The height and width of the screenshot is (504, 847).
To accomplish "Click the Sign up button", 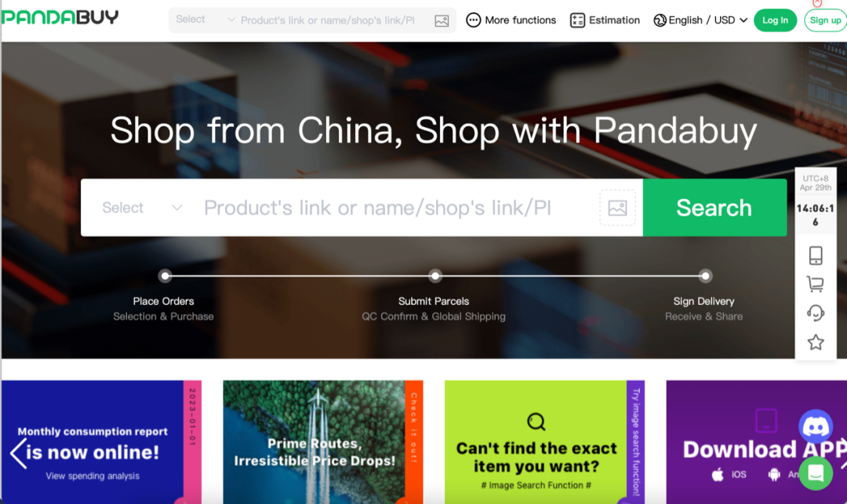I will (825, 20).
